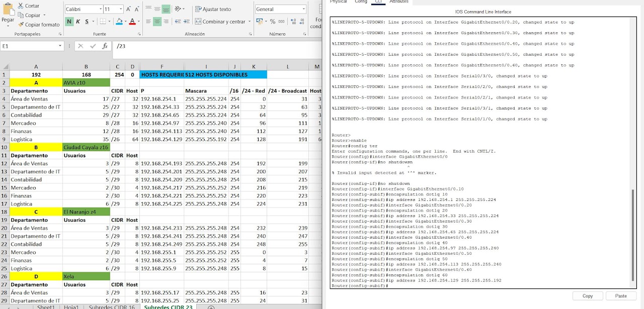
Task: Click the Pegar paste icon in Excel
Action: point(8,10)
